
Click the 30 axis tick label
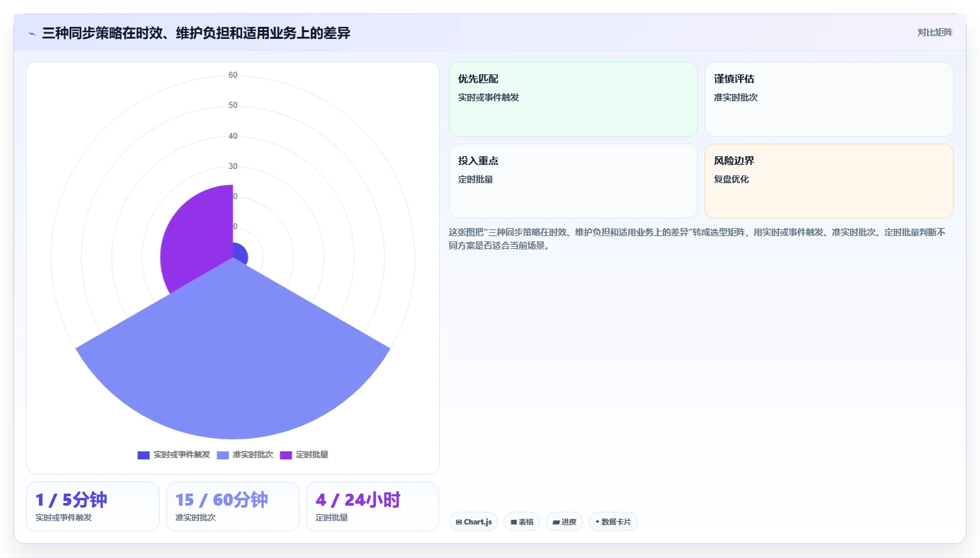click(x=233, y=166)
